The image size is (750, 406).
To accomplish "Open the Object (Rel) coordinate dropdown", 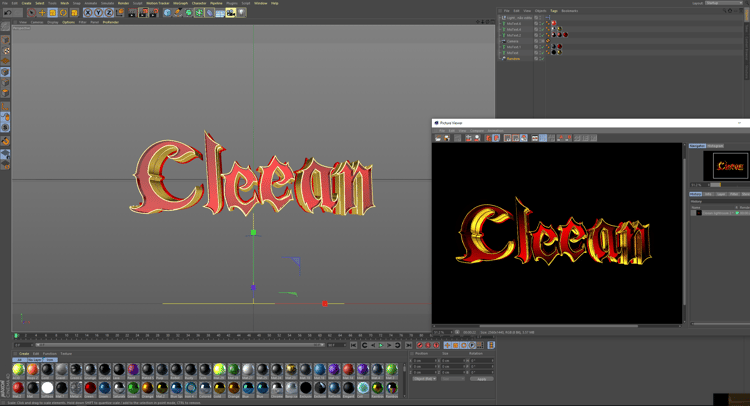I will pyautogui.click(x=424, y=379).
